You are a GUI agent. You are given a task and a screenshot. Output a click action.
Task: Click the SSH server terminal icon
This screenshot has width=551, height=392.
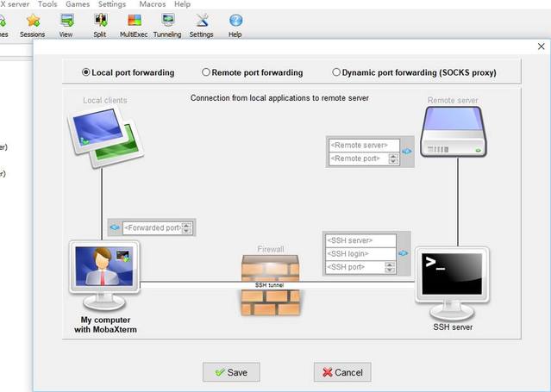click(452, 277)
